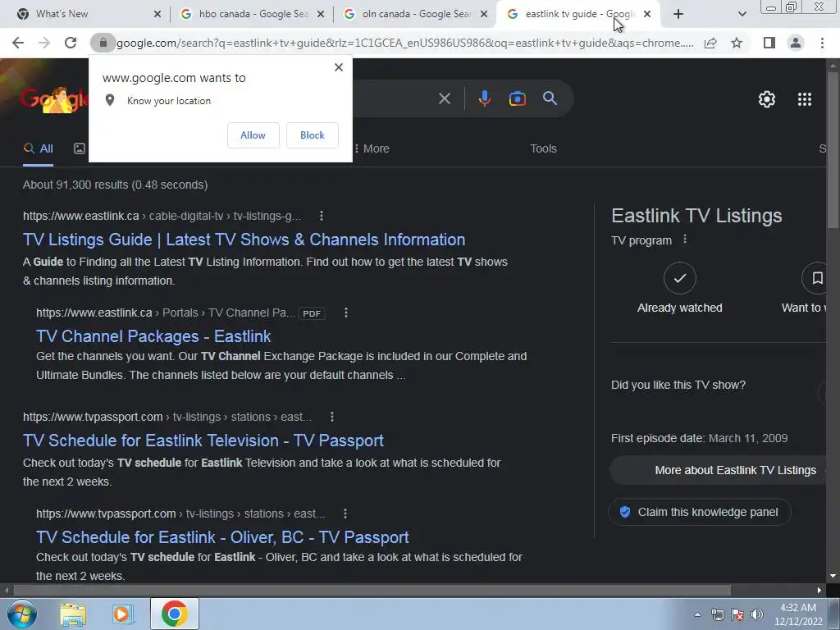Allow Google to know your location
Image resolution: width=840 pixels, height=630 pixels.
253,135
